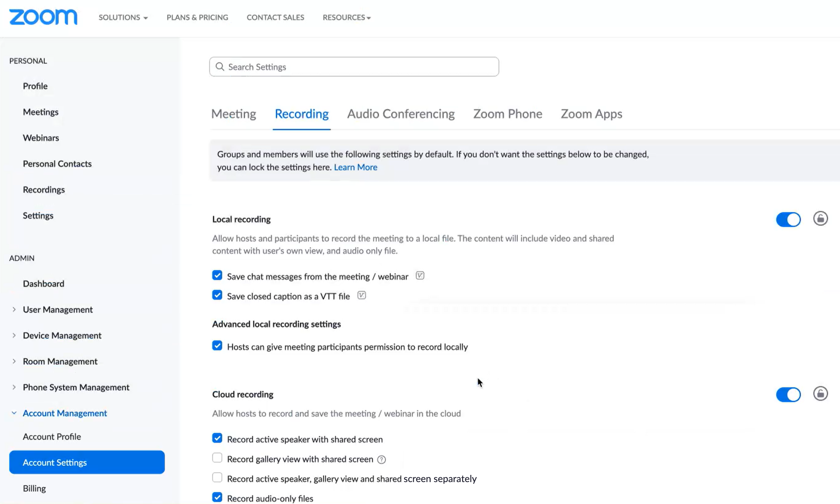Open the Zoom Phone tab
This screenshot has width=840, height=504.
[x=508, y=114]
